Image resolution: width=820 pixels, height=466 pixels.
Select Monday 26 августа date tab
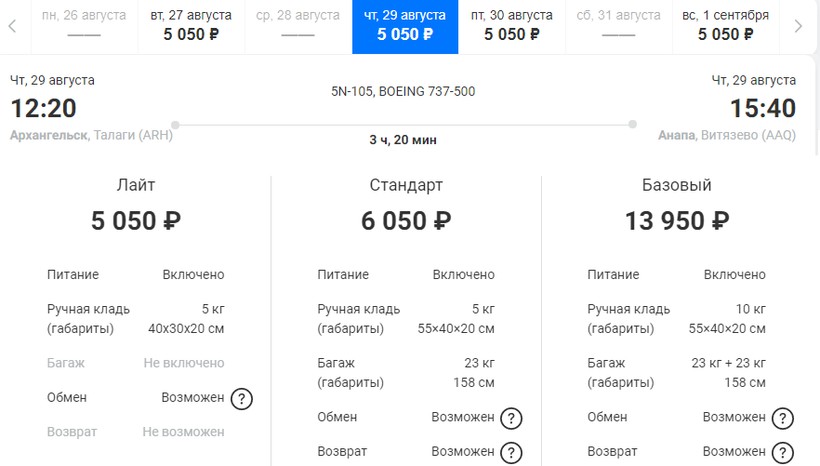click(84, 26)
